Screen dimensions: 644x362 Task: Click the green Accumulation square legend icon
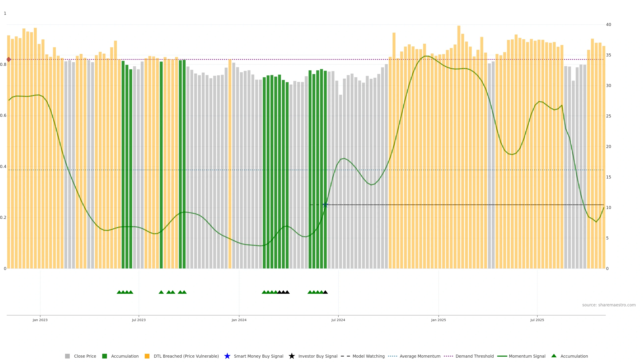(104, 356)
